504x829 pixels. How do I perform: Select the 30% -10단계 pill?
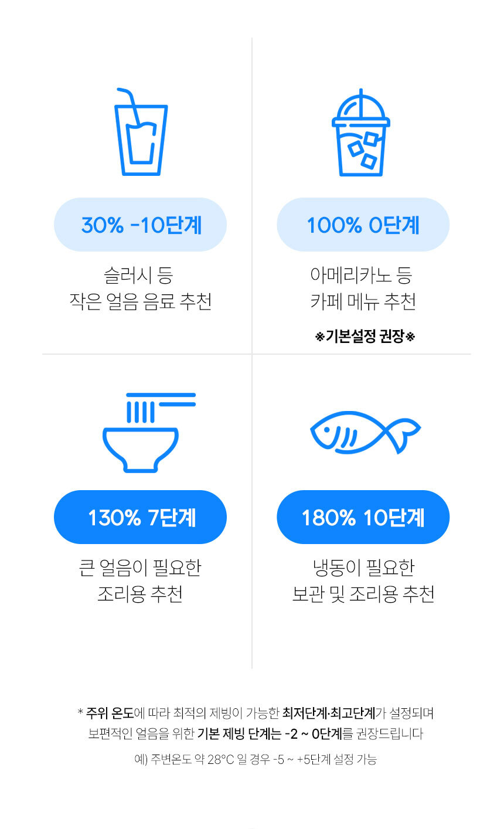pos(141,225)
